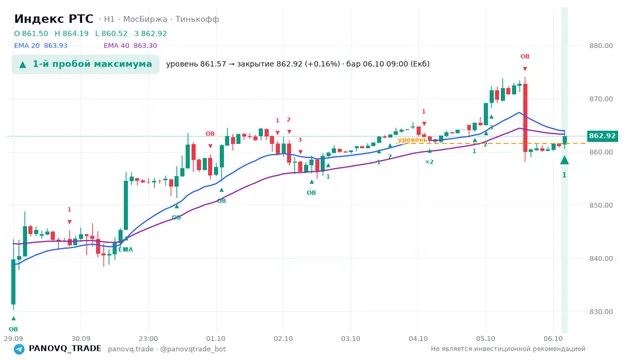Click the large green signal triangle under last candle
This screenshot has width=640, height=360.
pos(564,160)
